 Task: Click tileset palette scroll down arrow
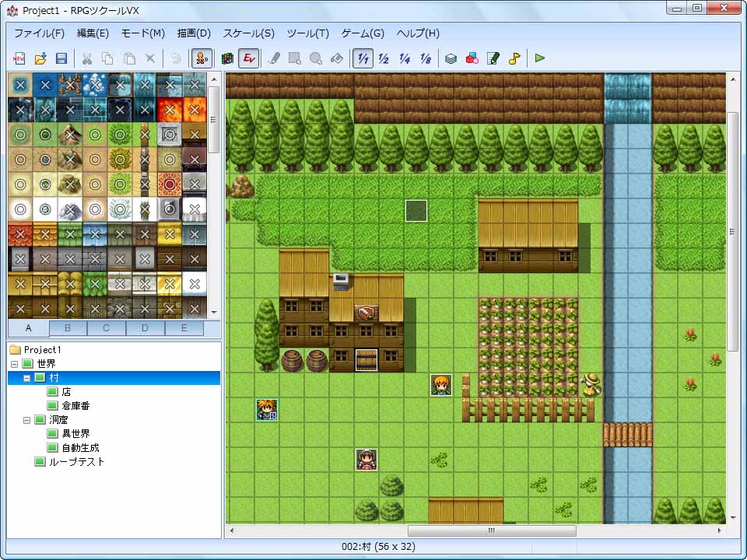(214, 313)
